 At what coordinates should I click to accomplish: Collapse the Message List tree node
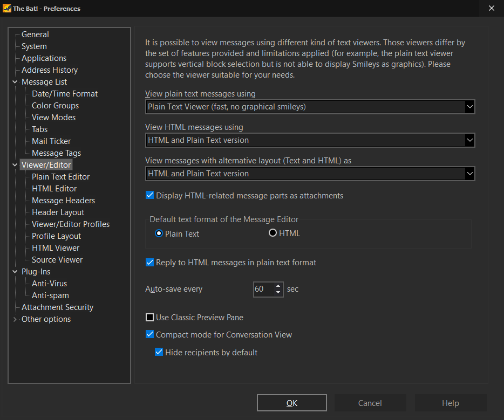[15, 82]
